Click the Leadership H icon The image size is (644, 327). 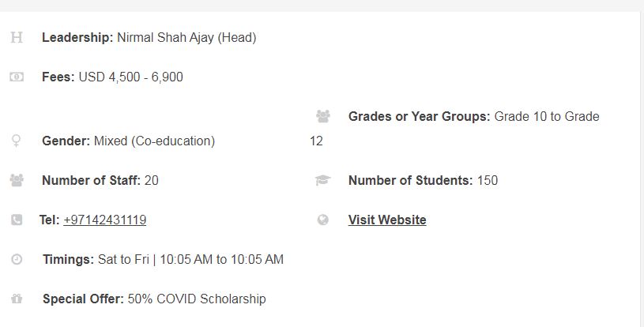coord(17,37)
